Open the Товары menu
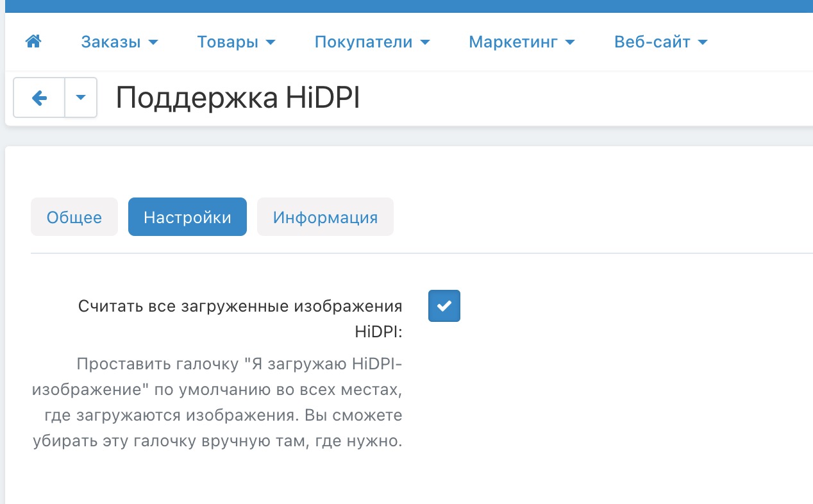Screen dimensions: 813x504 coord(235,42)
